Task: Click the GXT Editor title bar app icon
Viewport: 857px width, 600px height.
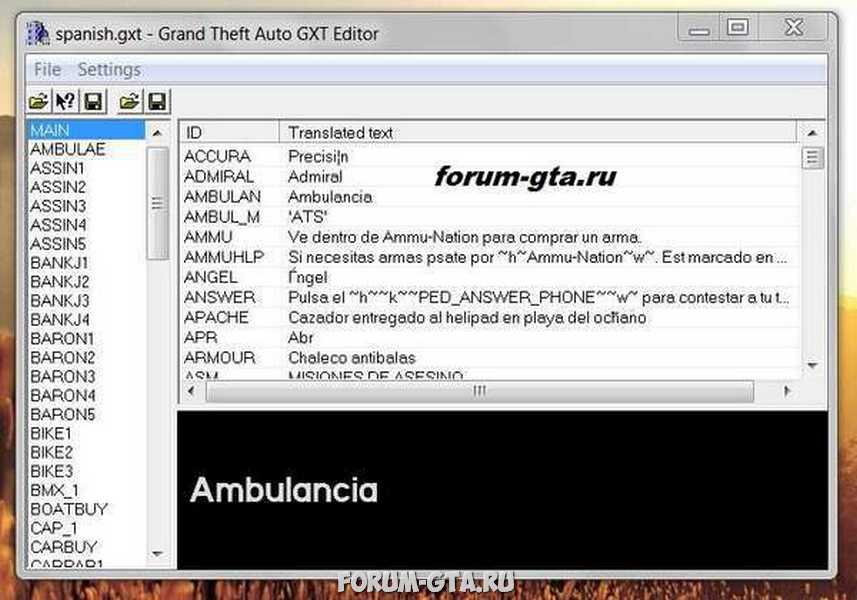Action: [38, 33]
